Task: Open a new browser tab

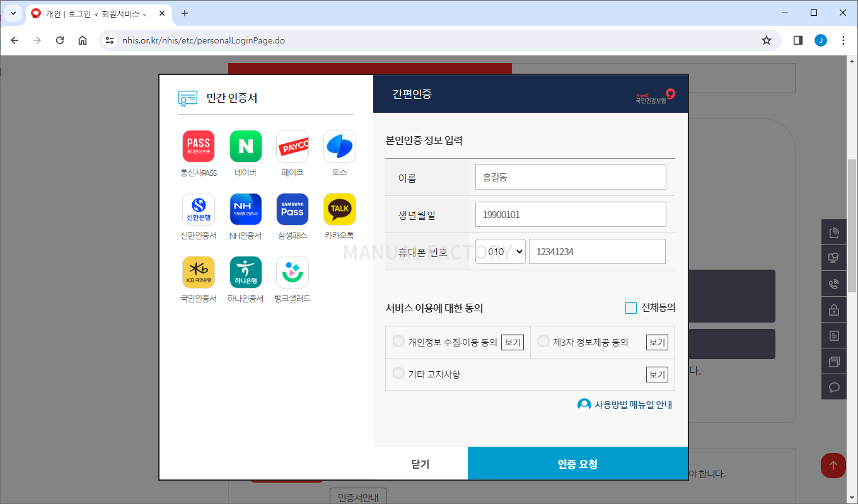Action: coord(185,13)
